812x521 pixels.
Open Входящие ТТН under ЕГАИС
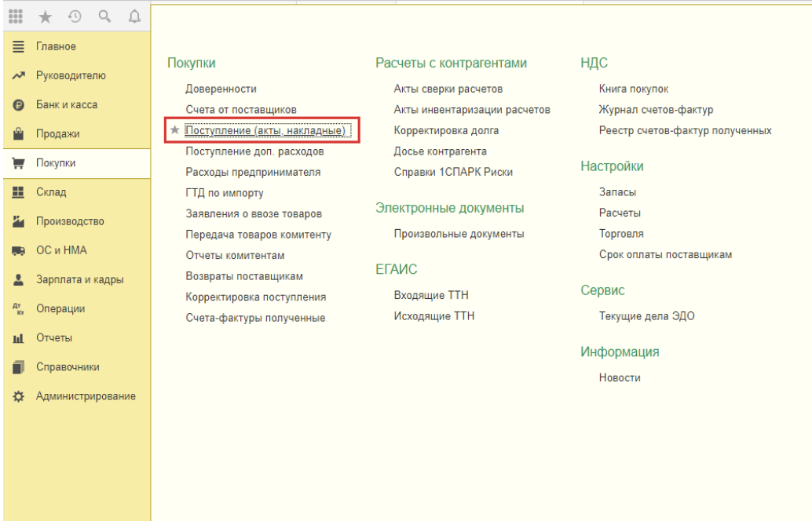click(431, 295)
